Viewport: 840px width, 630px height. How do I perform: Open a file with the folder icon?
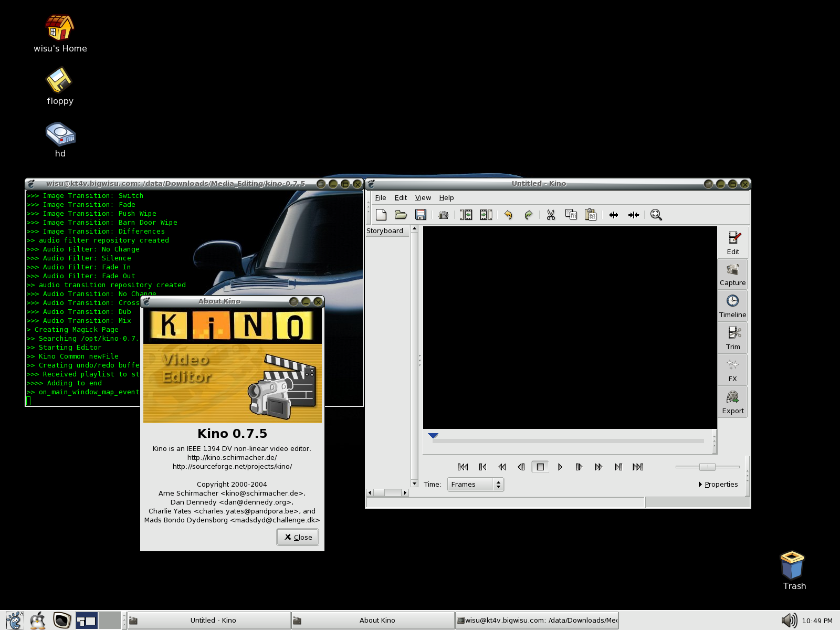coord(401,215)
